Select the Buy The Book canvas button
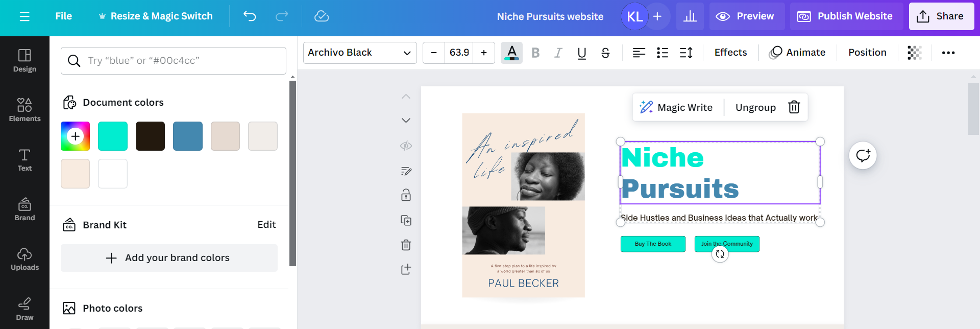Image resolution: width=980 pixels, height=329 pixels. pyautogui.click(x=653, y=244)
